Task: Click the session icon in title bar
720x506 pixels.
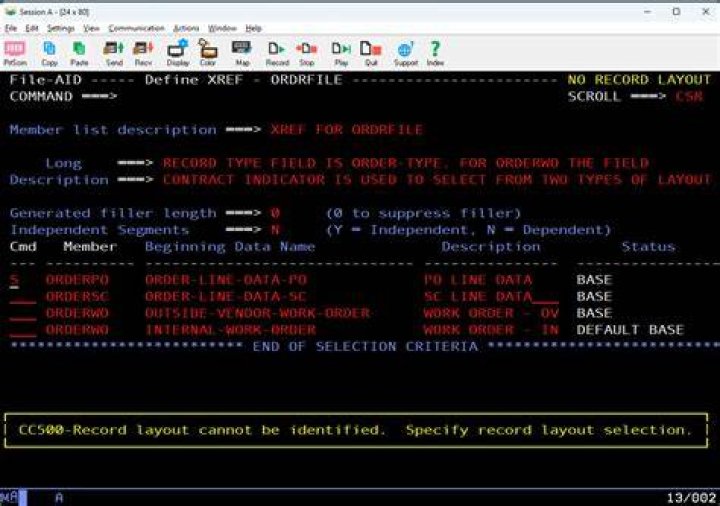Action: point(10,12)
